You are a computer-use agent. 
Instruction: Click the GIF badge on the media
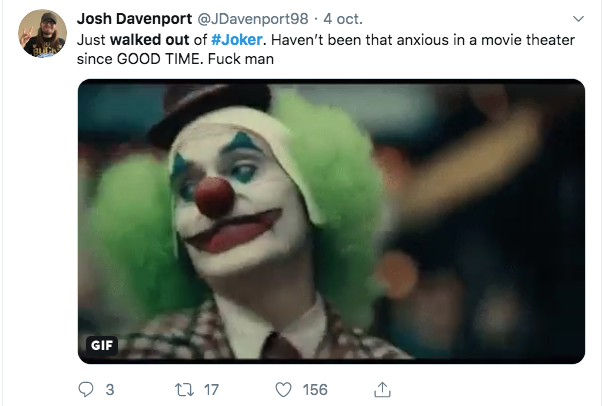click(101, 346)
